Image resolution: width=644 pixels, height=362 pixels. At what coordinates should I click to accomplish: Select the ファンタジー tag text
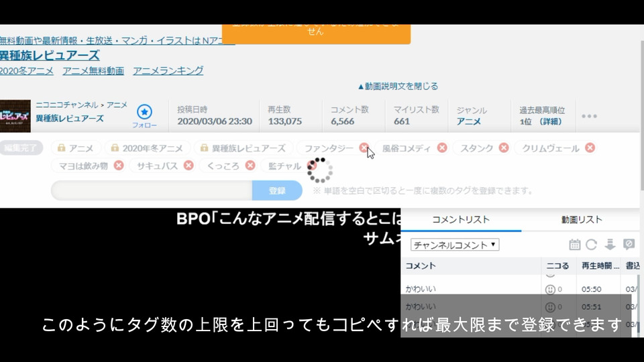(329, 148)
